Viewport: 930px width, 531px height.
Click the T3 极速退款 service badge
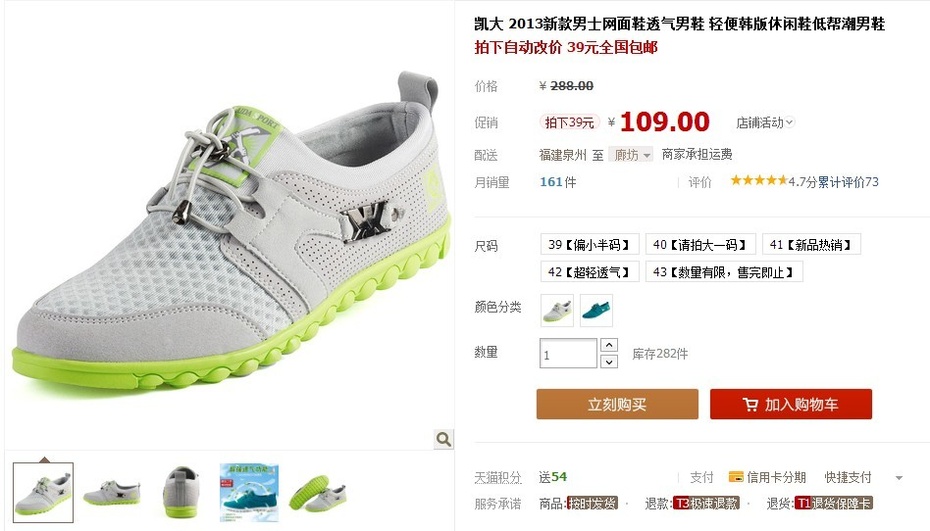(x=706, y=504)
